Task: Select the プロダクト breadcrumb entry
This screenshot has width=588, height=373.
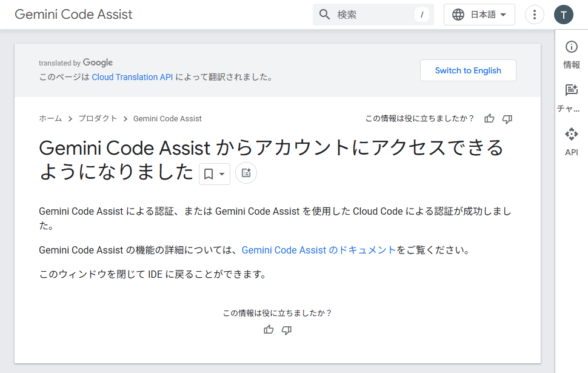Action: click(x=96, y=118)
